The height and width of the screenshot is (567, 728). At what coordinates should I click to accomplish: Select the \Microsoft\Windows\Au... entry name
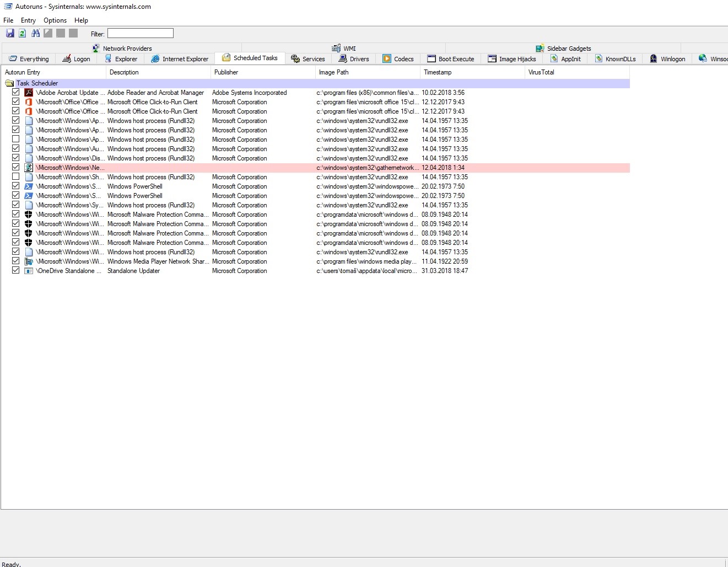click(x=70, y=149)
